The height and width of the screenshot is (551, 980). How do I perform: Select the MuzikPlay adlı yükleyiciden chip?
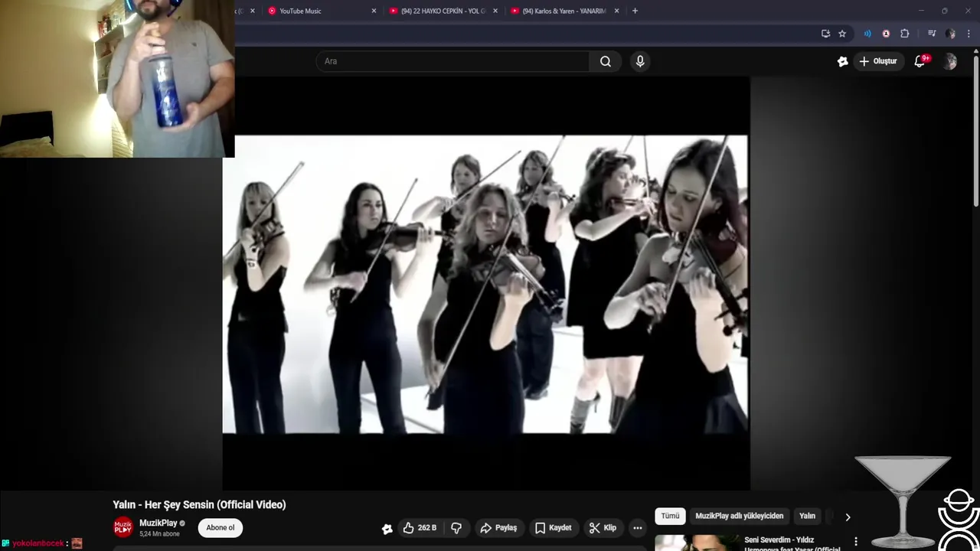click(x=739, y=516)
